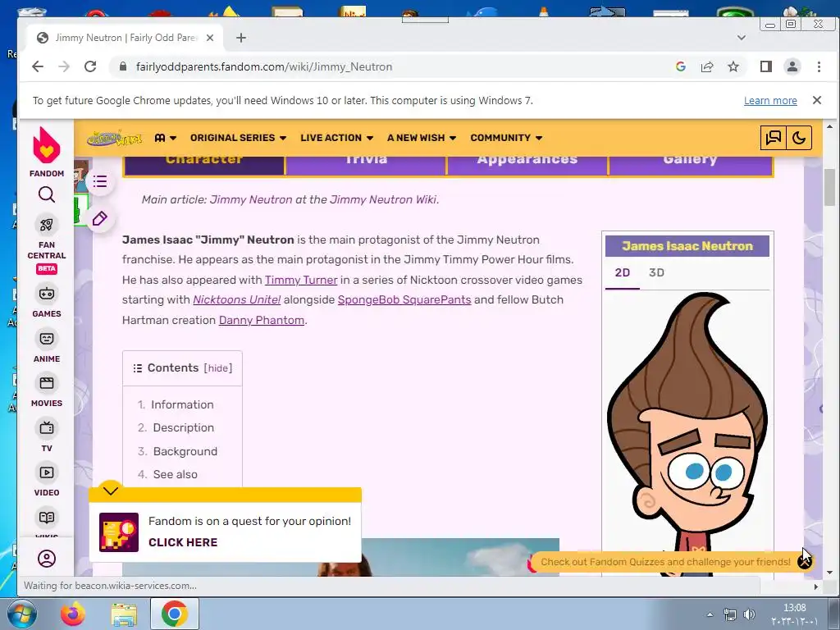Open the Danny Phantom link
The height and width of the screenshot is (630, 840).
coord(262,320)
